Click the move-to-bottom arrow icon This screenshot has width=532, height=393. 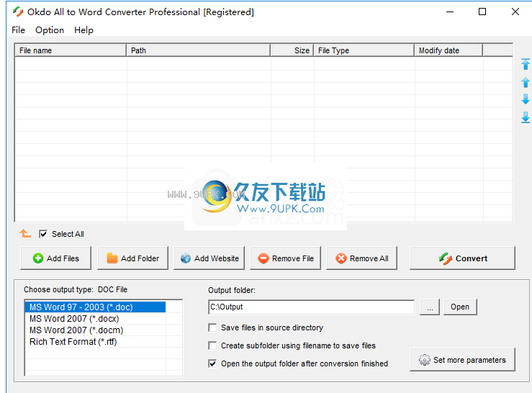click(x=526, y=117)
